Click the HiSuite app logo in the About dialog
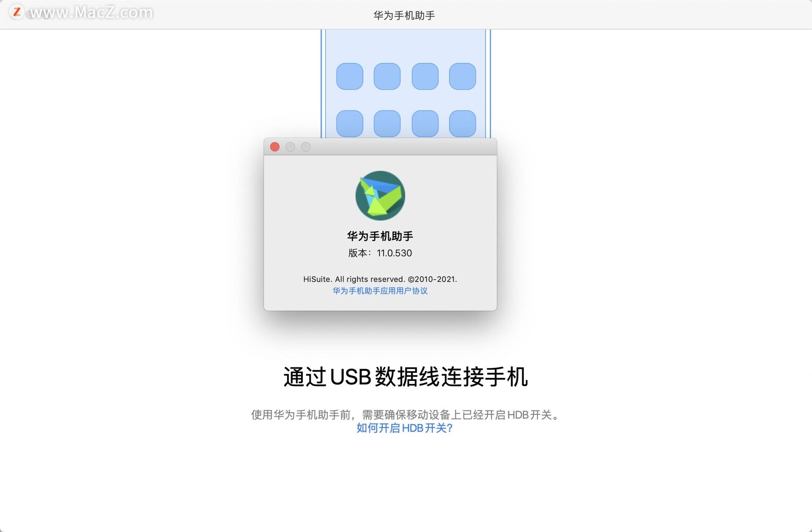 click(x=380, y=196)
